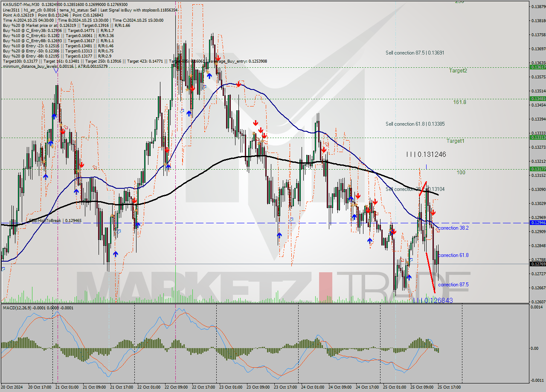Image resolution: width=546 pixels, height=392 pixels.
Task: Click the '23 Oct 09:00' time axis label
Action: click(258, 387)
